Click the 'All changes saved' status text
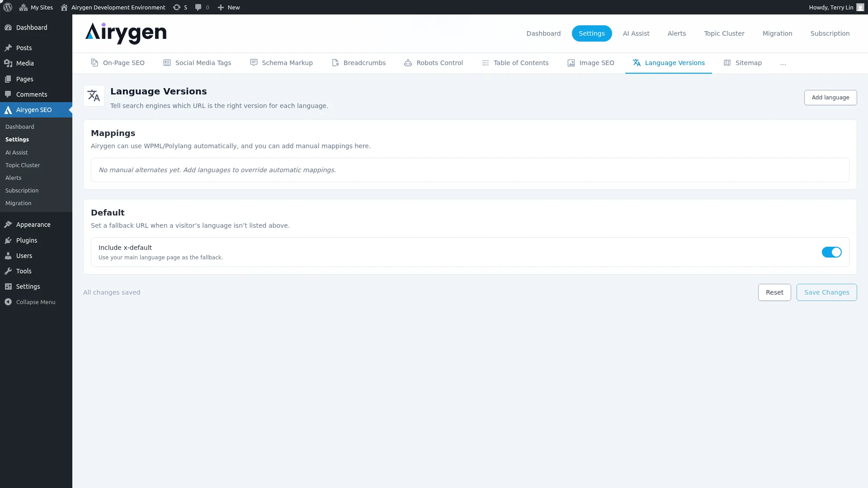This screenshot has height=488, width=868. click(x=112, y=292)
